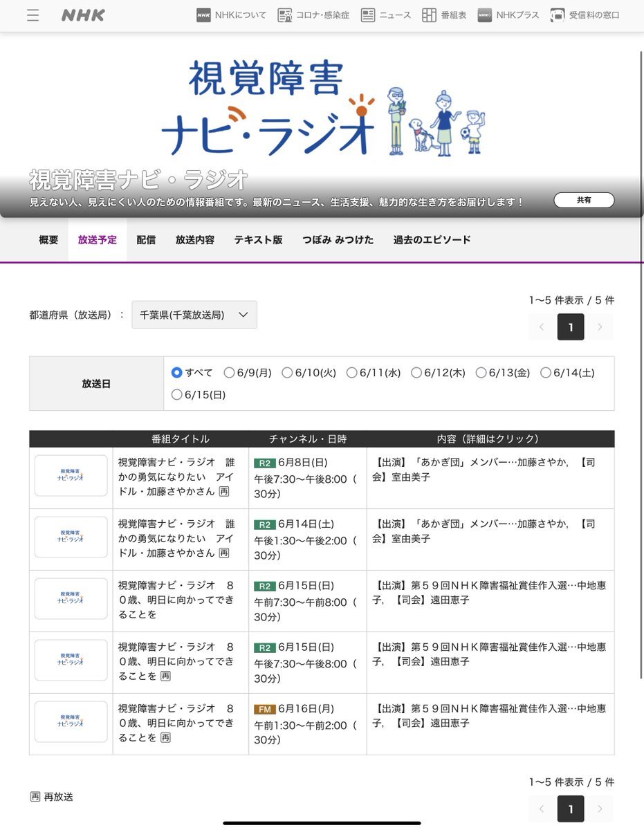Click the 内容(詳細はクリック) column header
Viewport: 644px width, 830px height.
(x=490, y=439)
